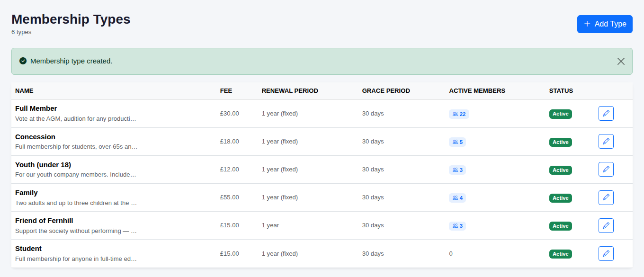The image size is (644, 277).
Task: Click the Membership Types page heading
Action: click(x=71, y=19)
